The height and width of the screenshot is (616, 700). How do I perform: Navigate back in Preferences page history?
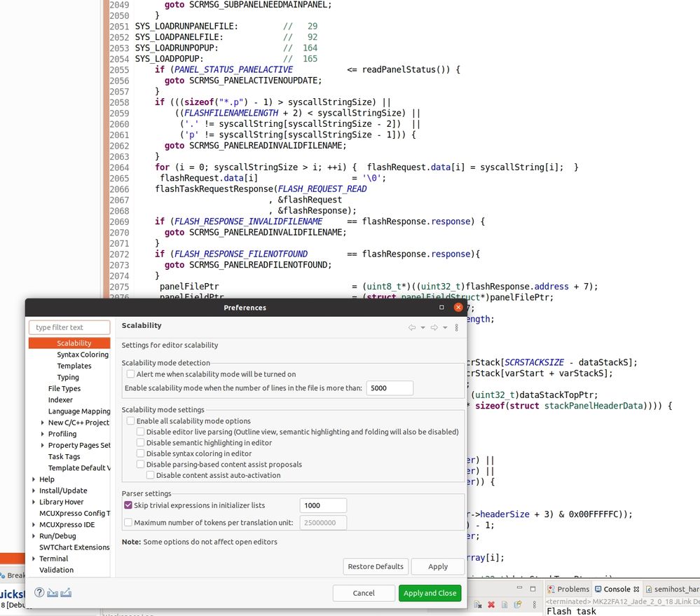pos(411,328)
